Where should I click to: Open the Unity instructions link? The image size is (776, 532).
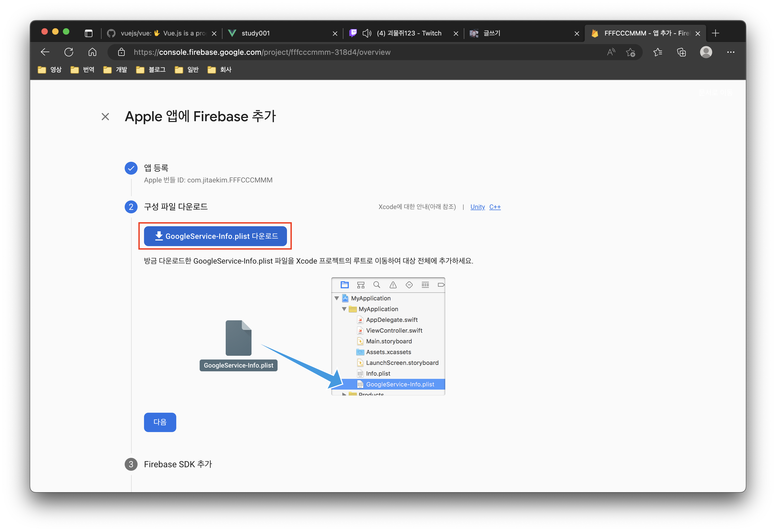[x=477, y=207]
